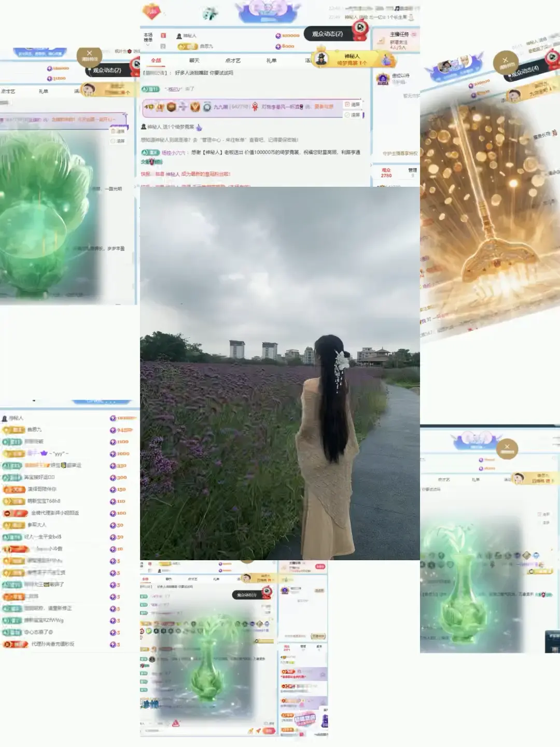This screenshot has width=560, height=747.
Task: Click the purple gift icon after 送1个绮梦霓裳
Action: point(199,127)
